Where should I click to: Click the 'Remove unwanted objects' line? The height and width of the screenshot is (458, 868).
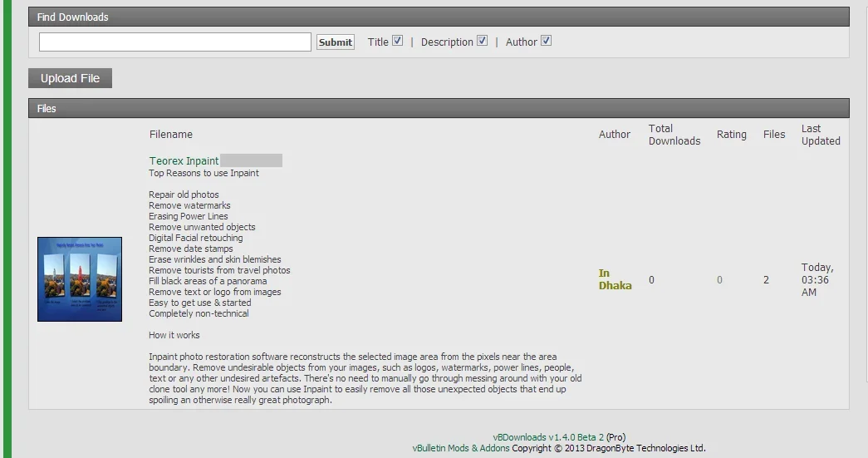[202, 227]
